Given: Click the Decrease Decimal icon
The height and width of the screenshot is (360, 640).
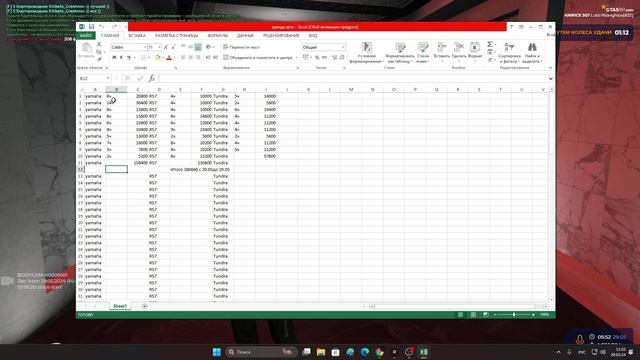Looking at the screenshot, I should [342, 58].
